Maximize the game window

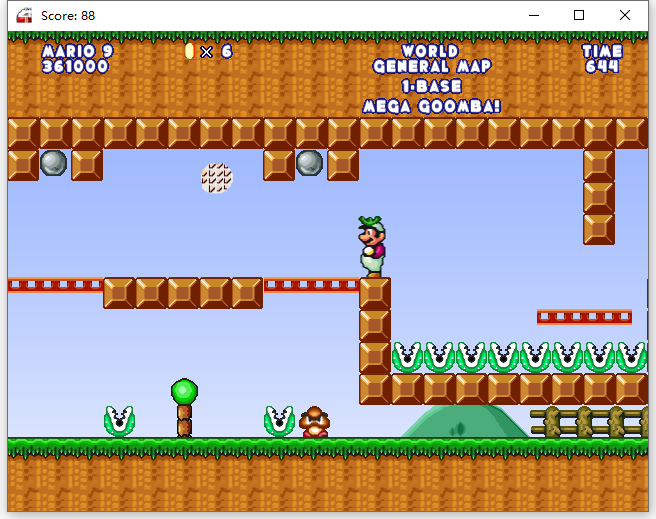(x=579, y=15)
